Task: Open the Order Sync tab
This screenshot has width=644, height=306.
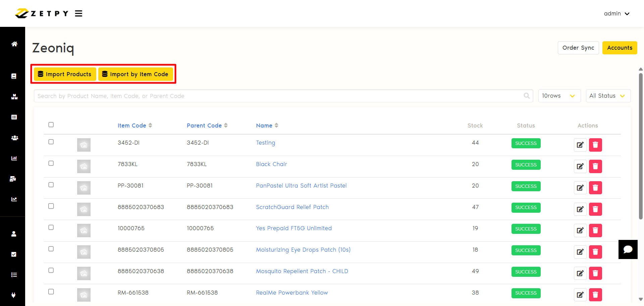Action: (578, 48)
